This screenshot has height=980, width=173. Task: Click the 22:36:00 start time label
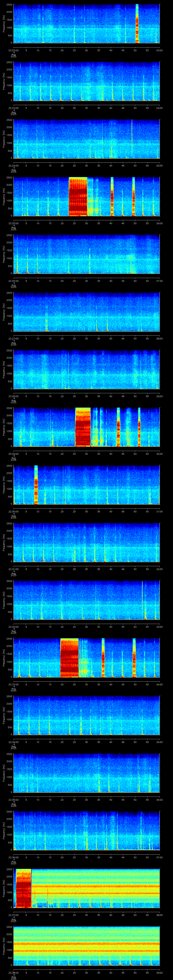pyautogui.click(x=13, y=857)
